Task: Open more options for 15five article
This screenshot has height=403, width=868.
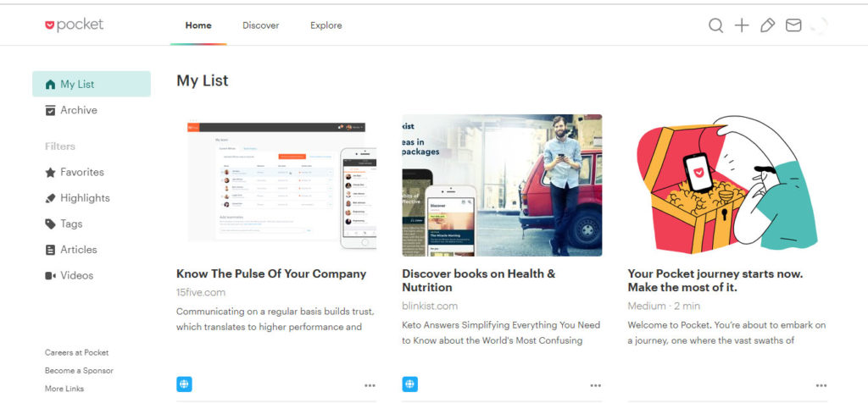Action: [370, 385]
